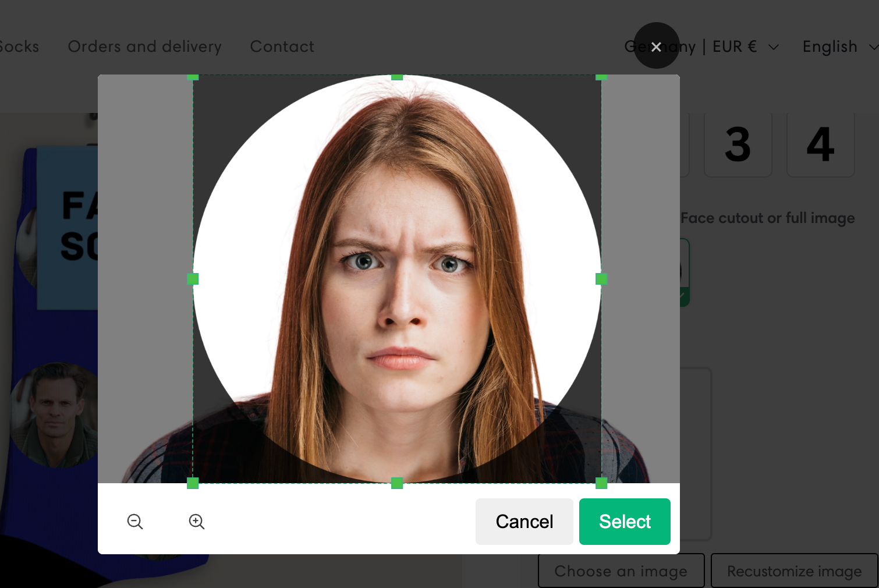The image size is (879, 588).
Task: Open Orders and delivery page
Action: tap(144, 47)
